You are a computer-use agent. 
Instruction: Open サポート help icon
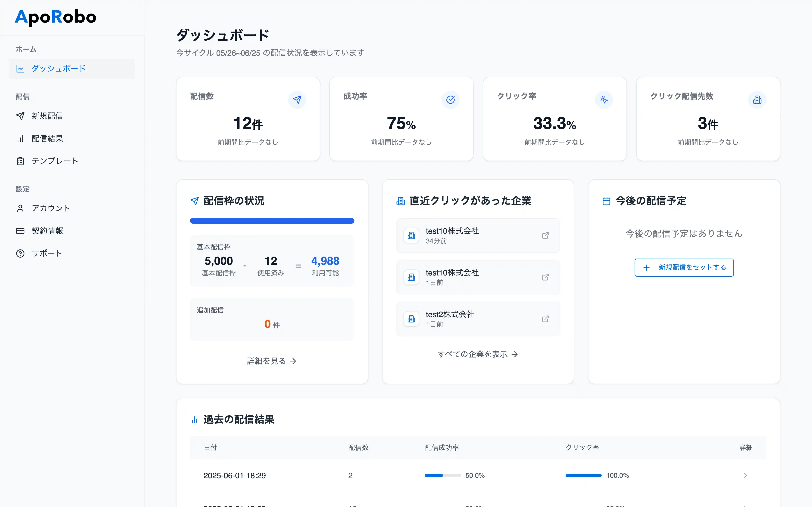pyautogui.click(x=20, y=253)
